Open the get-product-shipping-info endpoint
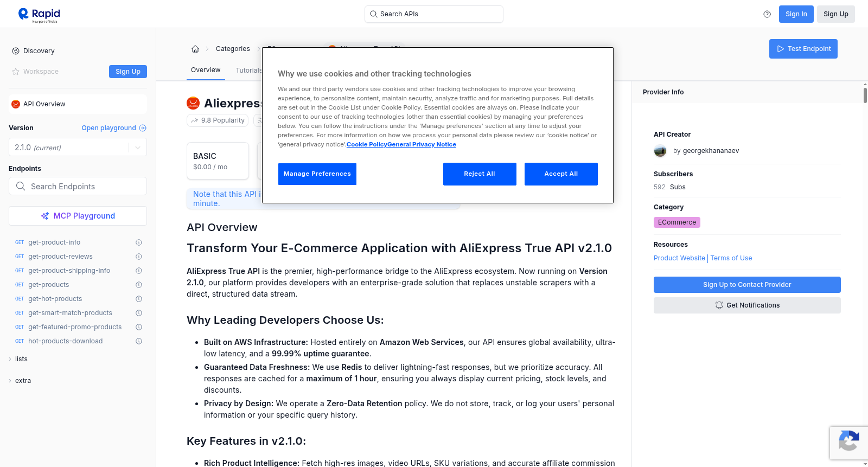 69,271
